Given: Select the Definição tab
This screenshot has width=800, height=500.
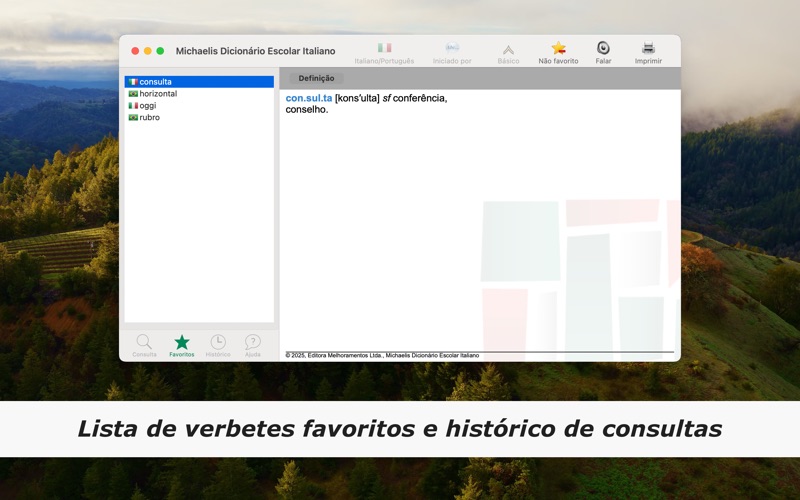Looking at the screenshot, I should (316, 78).
